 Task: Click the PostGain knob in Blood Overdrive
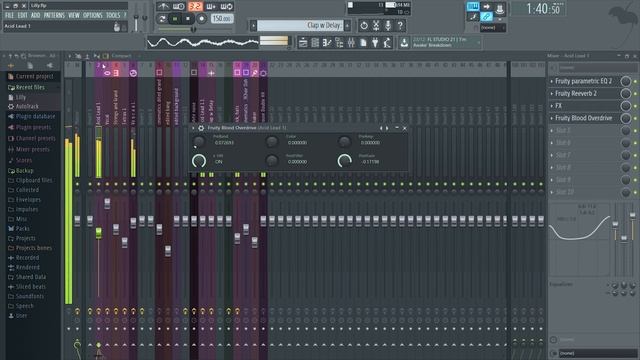(344, 161)
